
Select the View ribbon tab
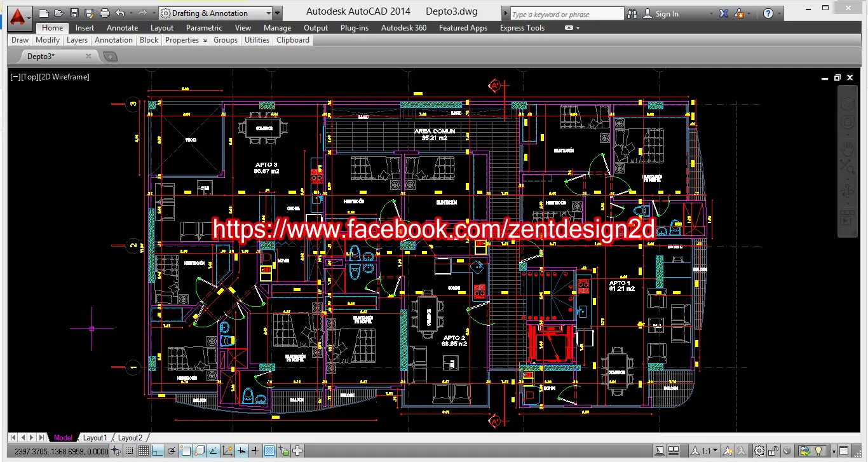click(243, 28)
